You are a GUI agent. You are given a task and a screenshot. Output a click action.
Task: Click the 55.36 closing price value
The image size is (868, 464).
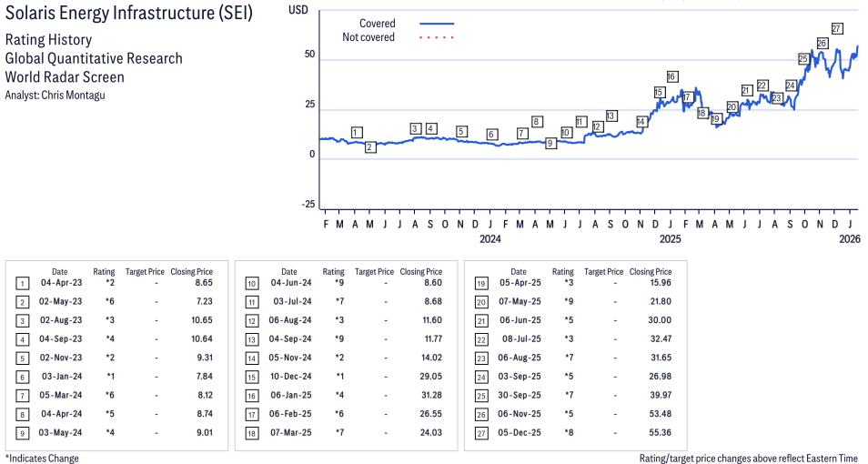(660, 432)
